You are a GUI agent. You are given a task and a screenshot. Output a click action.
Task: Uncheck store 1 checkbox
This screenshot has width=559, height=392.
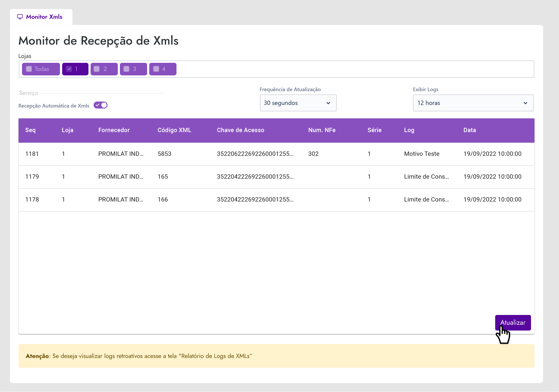click(69, 69)
